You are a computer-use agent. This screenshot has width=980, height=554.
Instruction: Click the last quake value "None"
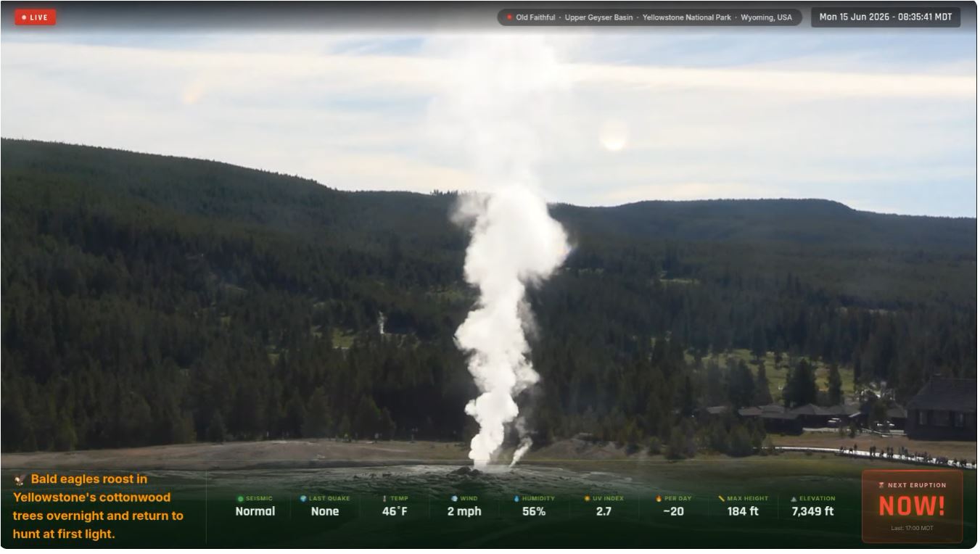tap(325, 511)
